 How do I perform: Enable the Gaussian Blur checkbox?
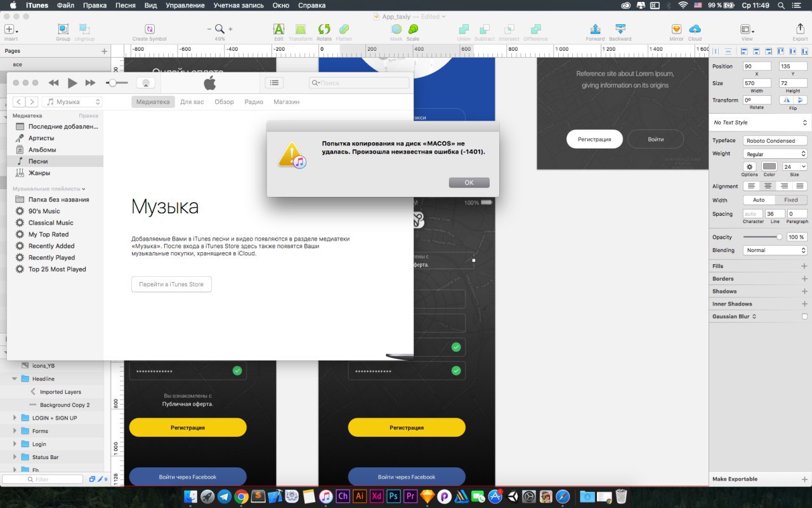(x=804, y=316)
